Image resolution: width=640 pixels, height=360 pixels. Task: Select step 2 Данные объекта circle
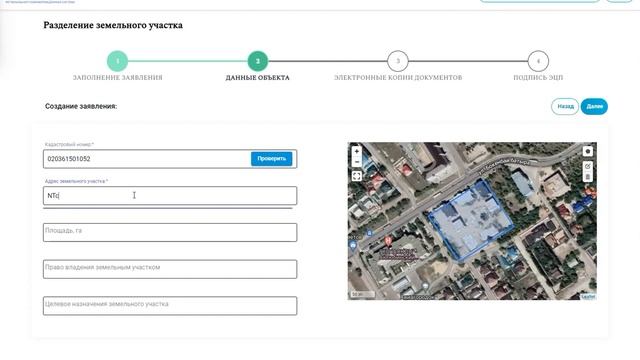click(x=258, y=61)
